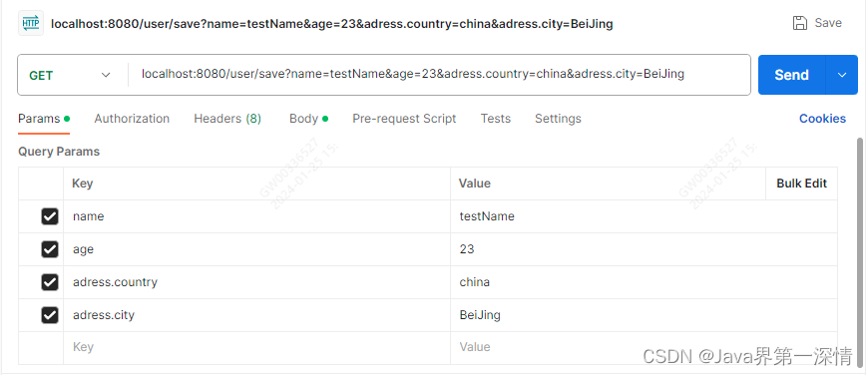Viewport: 868px width, 375px height.
Task: Open the Pre-request Script tab
Action: (x=404, y=119)
